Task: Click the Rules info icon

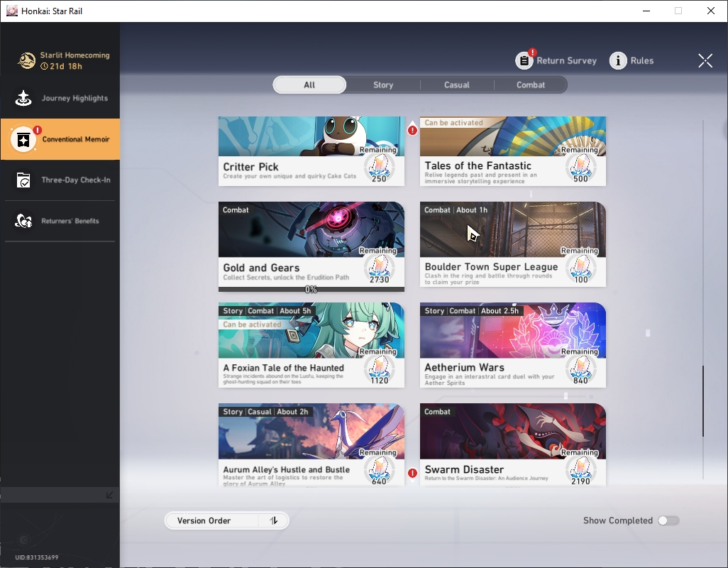Action: coord(618,60)
